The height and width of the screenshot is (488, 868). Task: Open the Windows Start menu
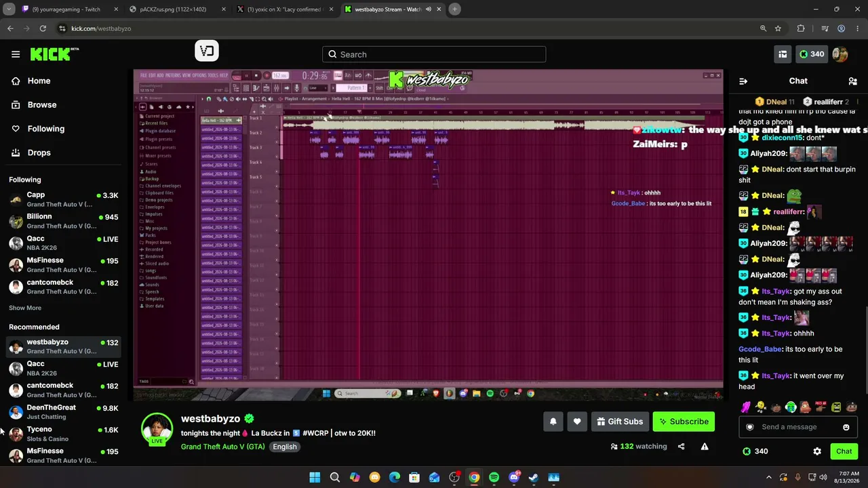pyautogui.click(x=315, y=478)
